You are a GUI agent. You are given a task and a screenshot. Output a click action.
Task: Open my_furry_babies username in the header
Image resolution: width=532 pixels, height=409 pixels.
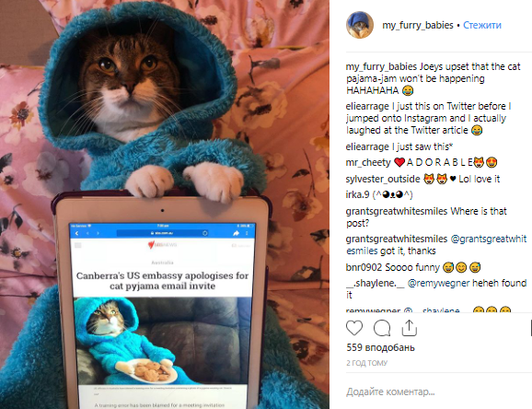pos(418,25)
